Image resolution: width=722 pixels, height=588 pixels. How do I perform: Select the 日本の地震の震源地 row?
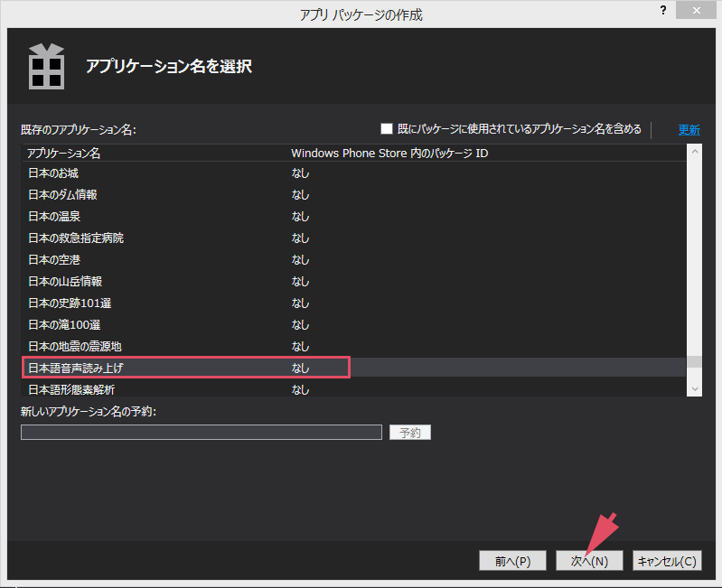tap(353, 346)
